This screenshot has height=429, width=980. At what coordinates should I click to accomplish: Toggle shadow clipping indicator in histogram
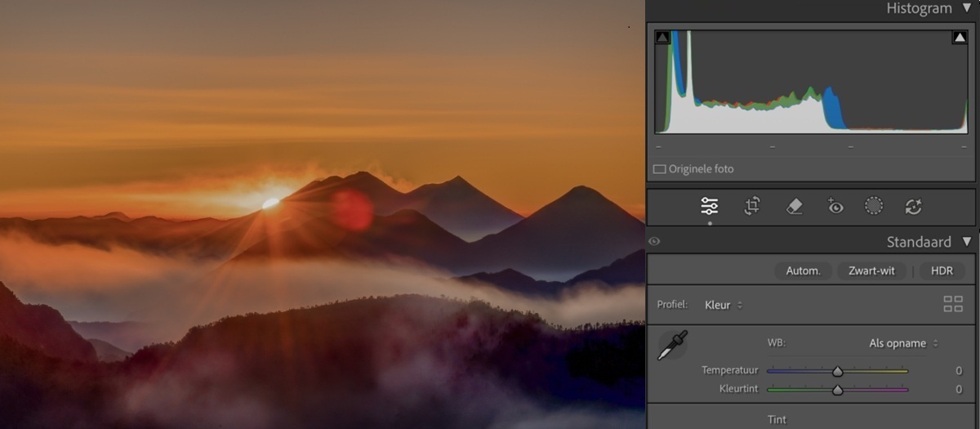tap(662, 38)
